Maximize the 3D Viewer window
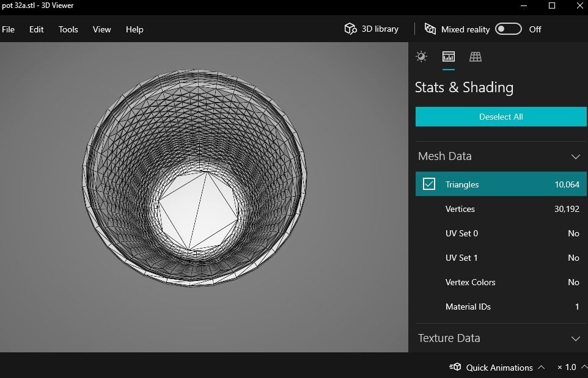Viewport: 588px width, 378px height. tap(551, 5)
